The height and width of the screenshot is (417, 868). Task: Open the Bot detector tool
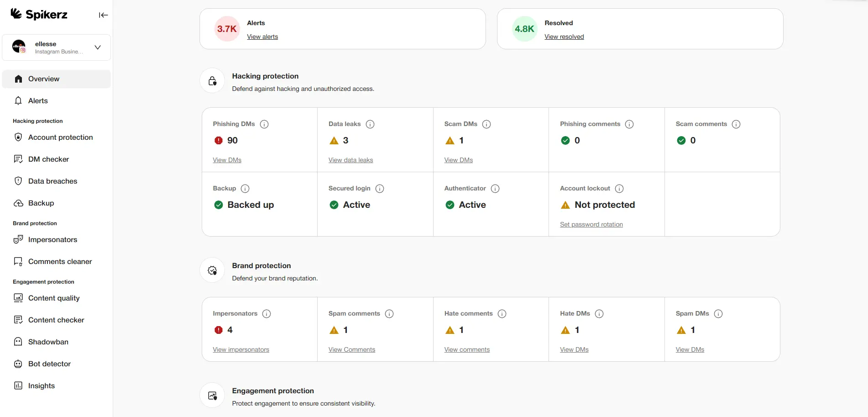(49, 364)
